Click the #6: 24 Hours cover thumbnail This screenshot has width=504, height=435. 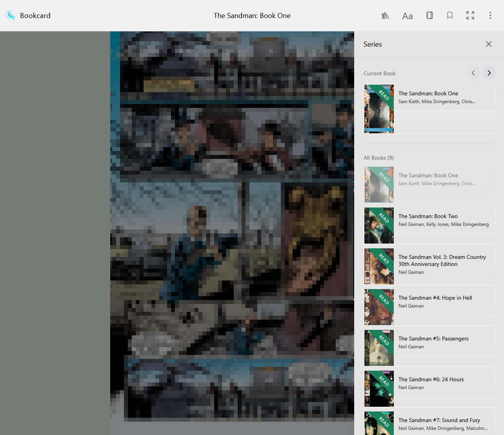(x=379, y=389)
